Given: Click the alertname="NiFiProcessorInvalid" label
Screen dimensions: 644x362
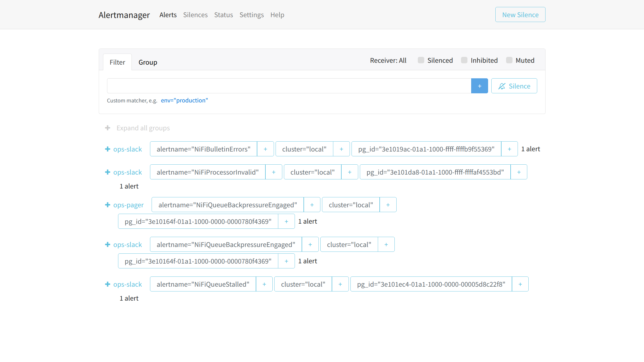Looking at the screenshot, I should pyautogui.click(x=208, y=172).
